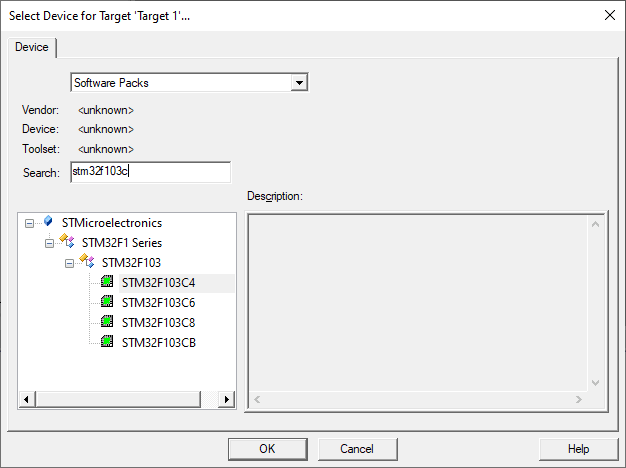
Task: Click the STMicroelectronics vendor icon
Action: [48, 221]
